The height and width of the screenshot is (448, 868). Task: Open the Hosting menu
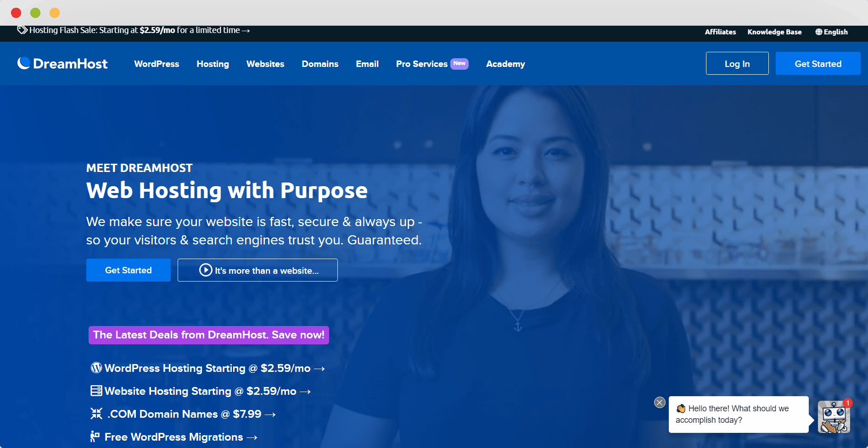click(213, 64)
